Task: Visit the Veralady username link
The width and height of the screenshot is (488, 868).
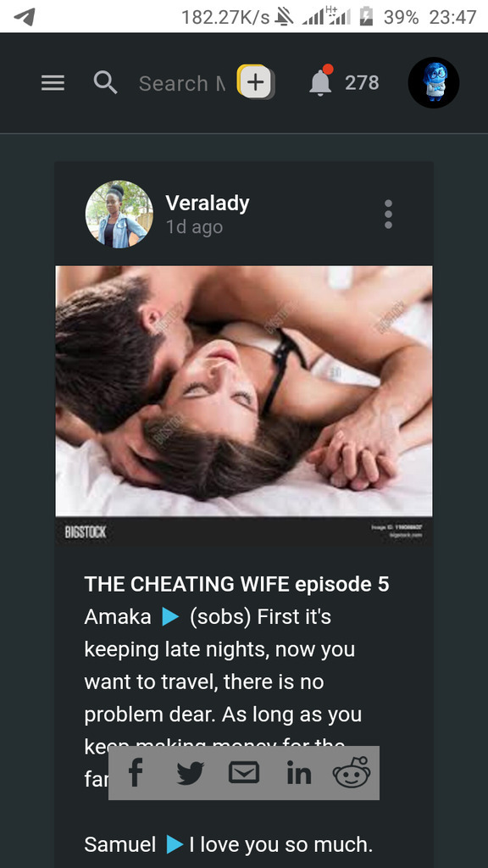Action: pyautogui.click(x=208, y=203)
